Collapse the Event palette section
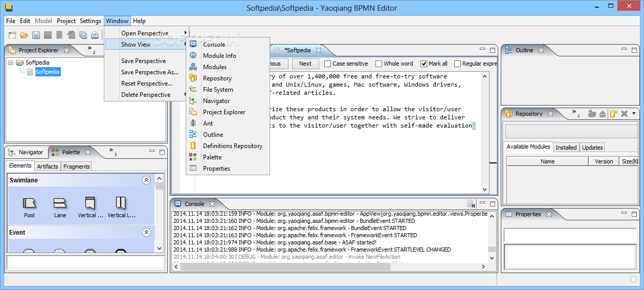This screenshot has height=290, width=644. pyautogui.click(x=146, y=233)
